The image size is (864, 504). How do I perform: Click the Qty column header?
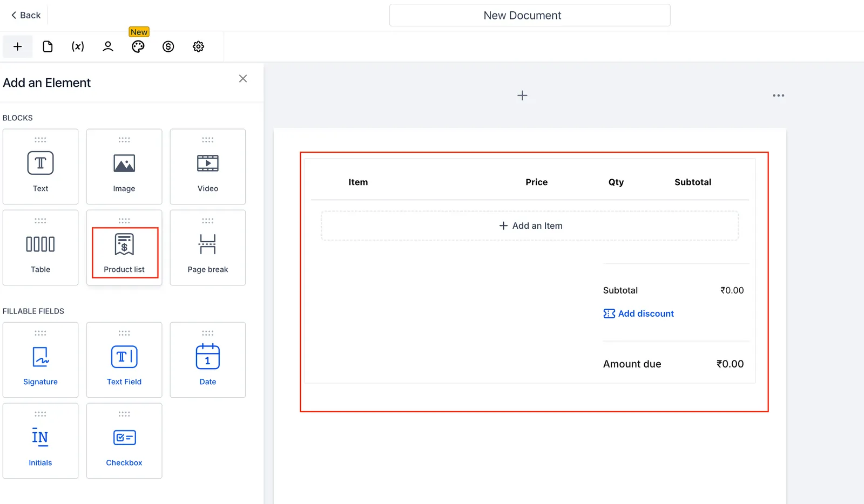616,182
